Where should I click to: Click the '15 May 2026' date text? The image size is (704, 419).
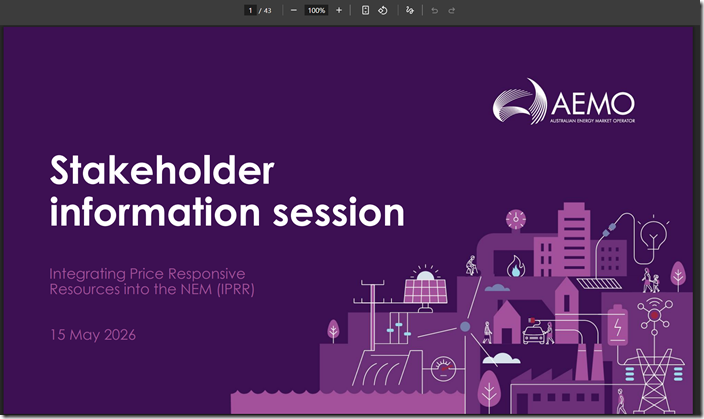tap(92, 335)
